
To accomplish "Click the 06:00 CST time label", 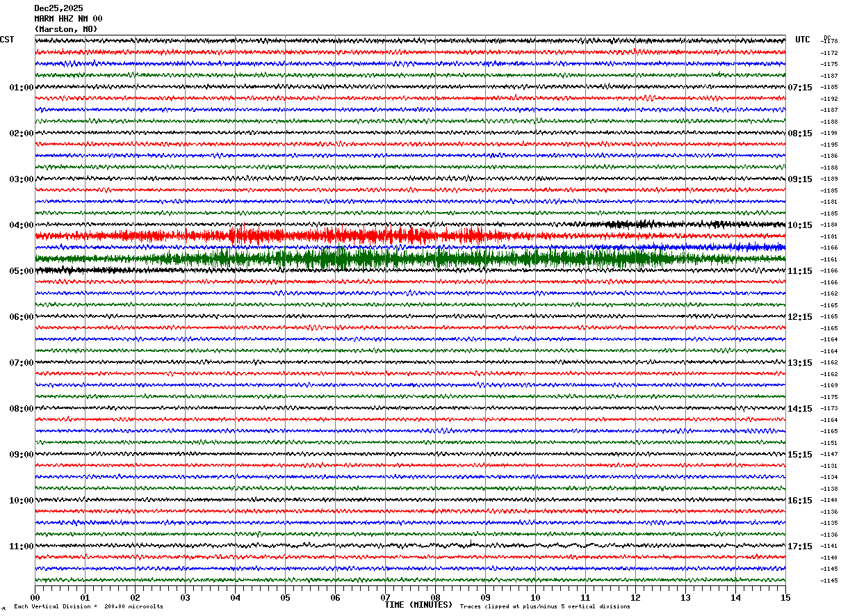I will (x=22, y=317).
